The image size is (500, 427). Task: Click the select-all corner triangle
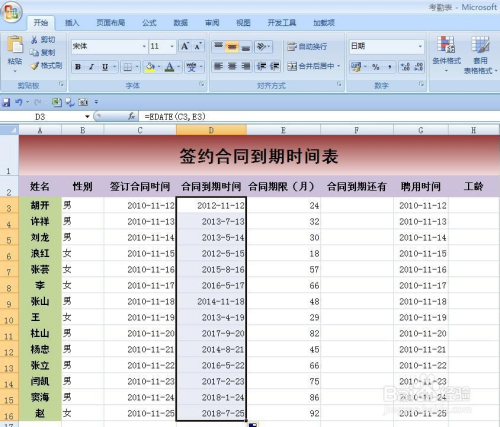(9, 130)
